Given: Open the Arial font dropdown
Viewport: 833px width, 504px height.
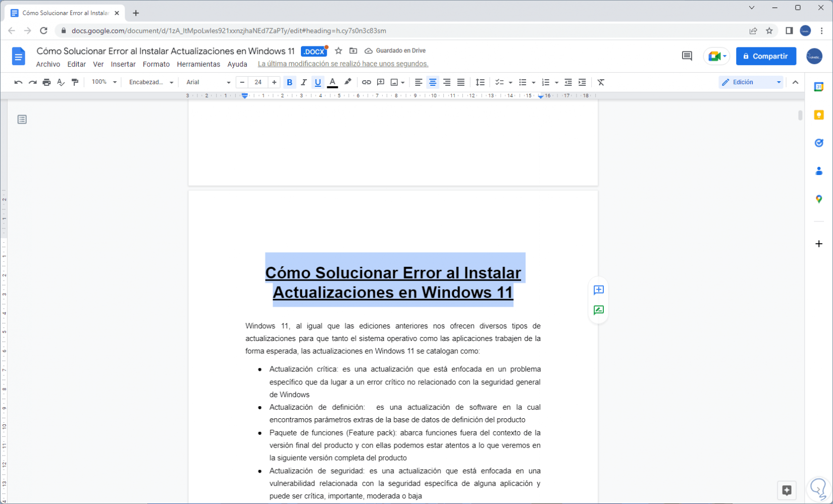Looking at the screenshot, I should pyautogui.click(x=207, y=82).
